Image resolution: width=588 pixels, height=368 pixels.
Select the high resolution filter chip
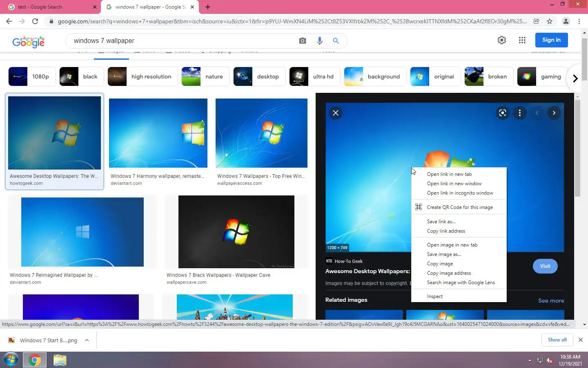pyautogui.click(x=143, y=76)
